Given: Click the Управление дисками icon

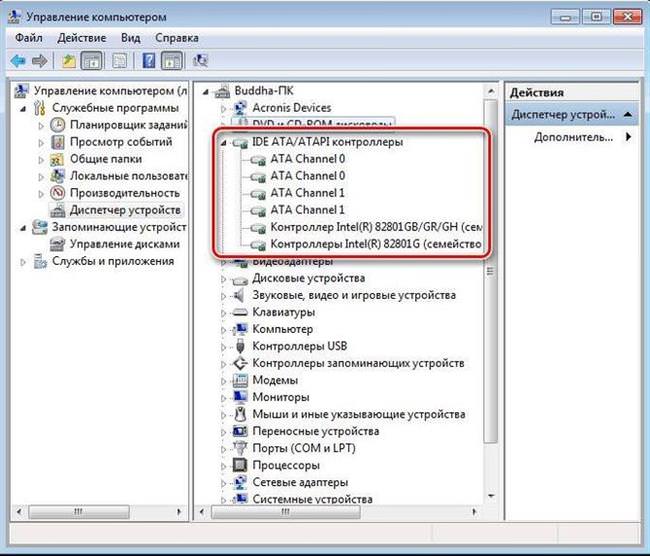Looking at the screenshot, I should tap(57, 244).
